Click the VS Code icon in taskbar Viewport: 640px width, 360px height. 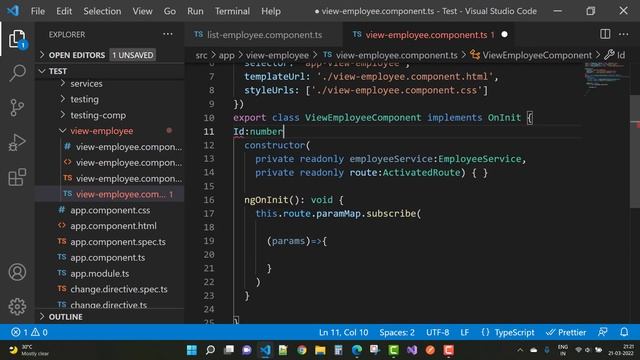point(265,350)
